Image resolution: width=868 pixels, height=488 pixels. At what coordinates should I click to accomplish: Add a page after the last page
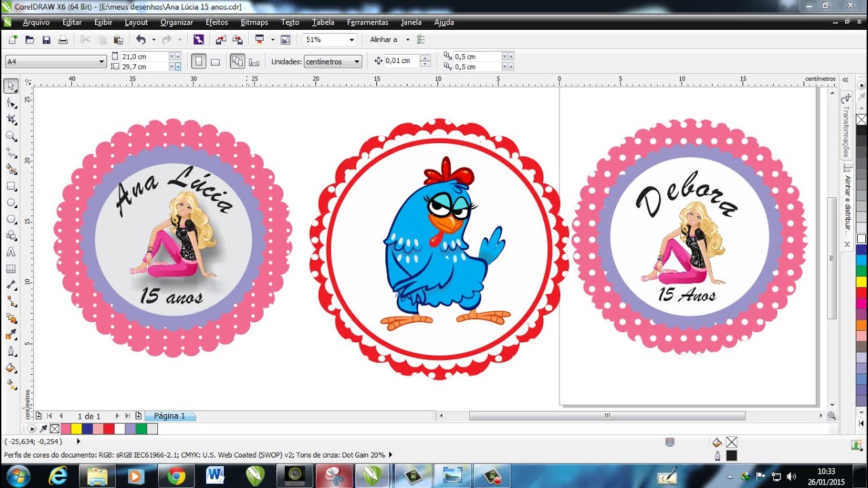[138, 416]
